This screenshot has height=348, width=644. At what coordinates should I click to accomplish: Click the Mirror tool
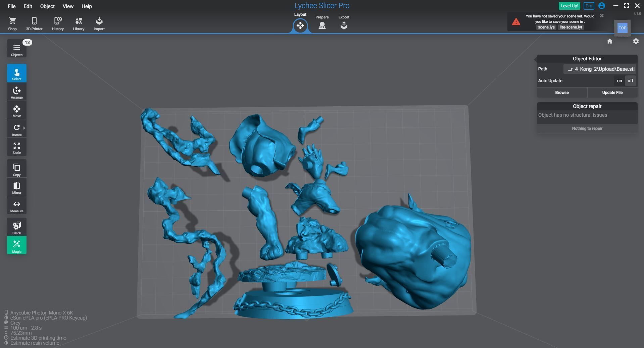tap(17, 187)
